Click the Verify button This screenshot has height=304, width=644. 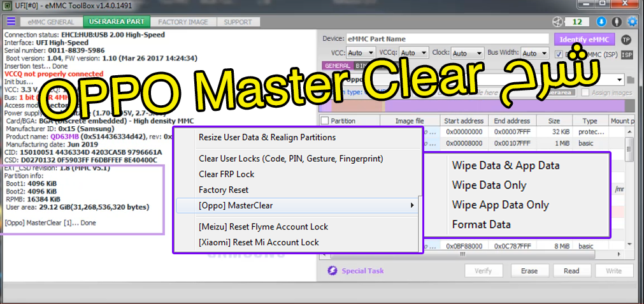tap(483, 271)
